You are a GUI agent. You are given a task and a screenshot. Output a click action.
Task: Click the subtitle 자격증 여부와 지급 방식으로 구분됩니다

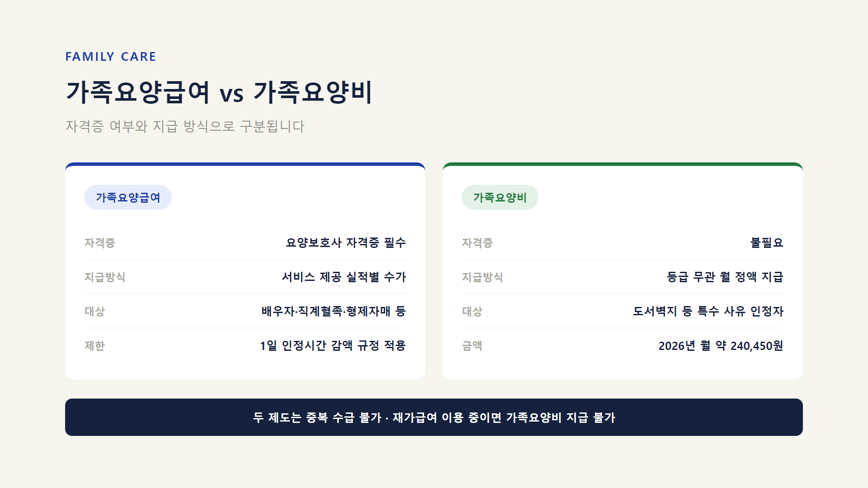point(185,126)
